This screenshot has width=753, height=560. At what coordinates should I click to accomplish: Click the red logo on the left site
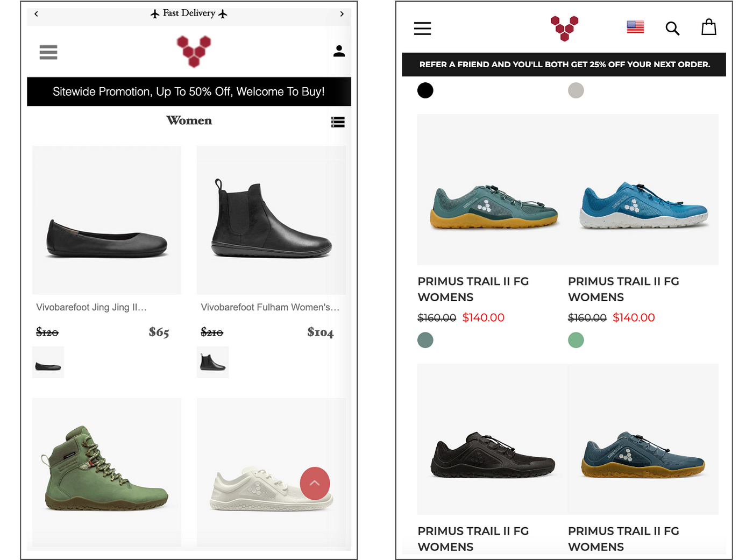click(x=194, y=51)
